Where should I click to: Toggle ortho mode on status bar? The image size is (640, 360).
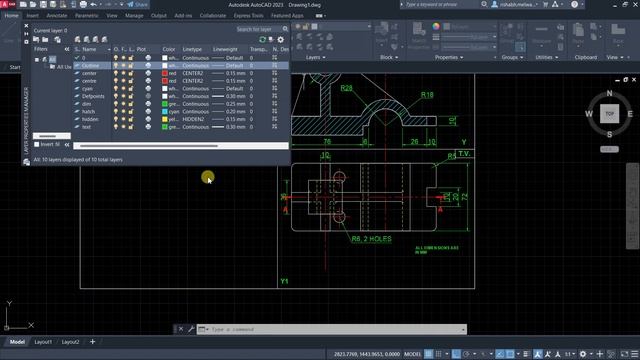[x=456, y=354]
